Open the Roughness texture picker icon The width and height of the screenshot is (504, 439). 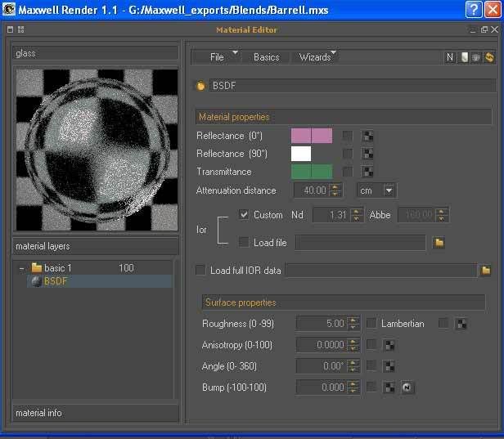[461, 324]
